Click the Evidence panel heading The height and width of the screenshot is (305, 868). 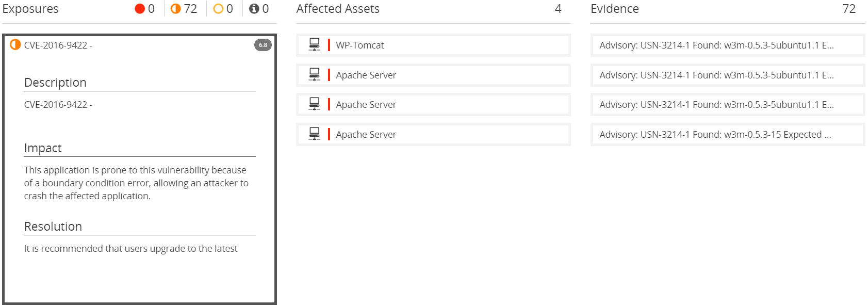point(615,9)
